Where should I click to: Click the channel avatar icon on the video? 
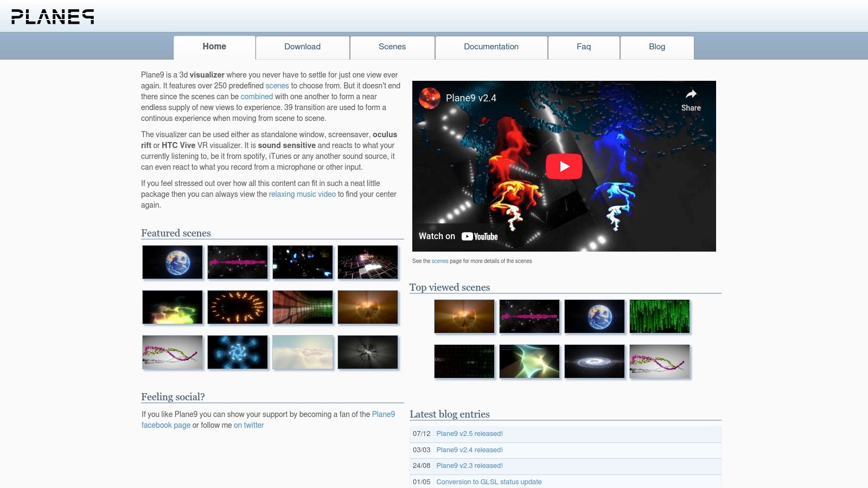click(x=430, y=98)
